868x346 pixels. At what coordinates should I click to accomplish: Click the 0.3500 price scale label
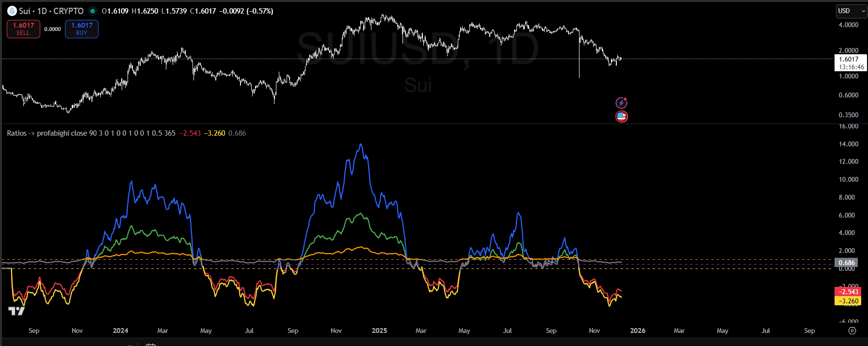point(848,115)
